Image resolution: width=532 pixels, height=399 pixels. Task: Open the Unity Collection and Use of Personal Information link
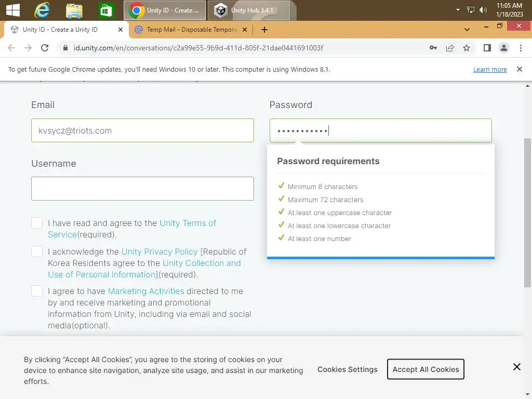(202, 263)
